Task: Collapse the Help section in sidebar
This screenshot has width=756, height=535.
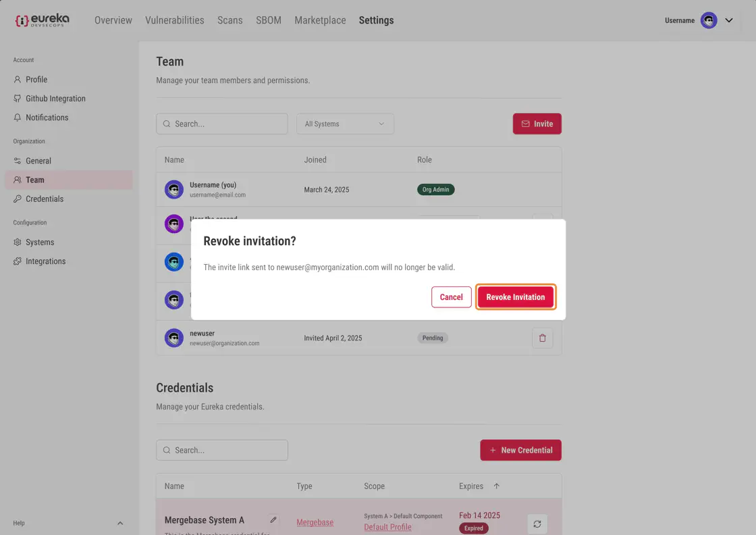Action: click(x=120, y=524)
